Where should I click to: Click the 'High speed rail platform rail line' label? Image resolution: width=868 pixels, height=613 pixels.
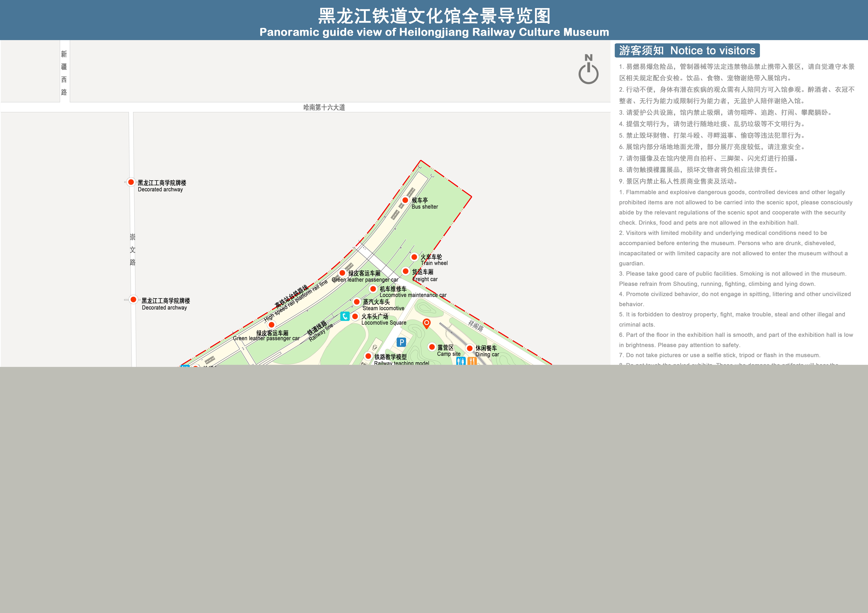[296, 301]
